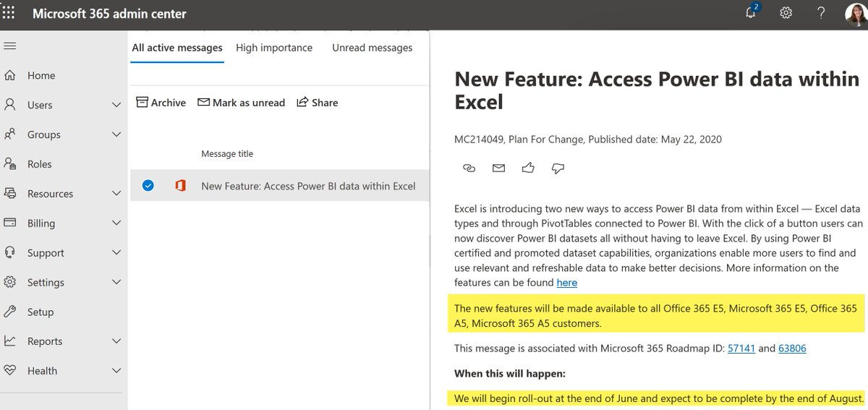Expand the Users menu chevron
Viewport: 868px width, 410px height.
click(116, 105)
